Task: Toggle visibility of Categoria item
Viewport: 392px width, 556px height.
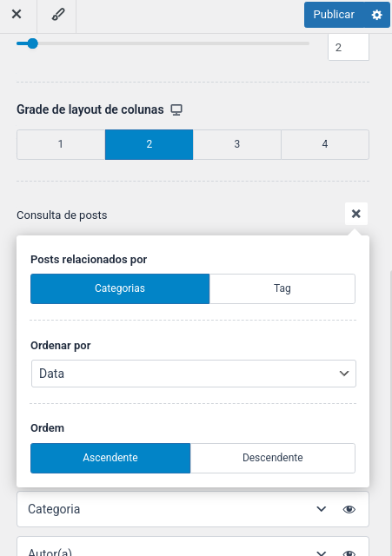Action: 349,509
